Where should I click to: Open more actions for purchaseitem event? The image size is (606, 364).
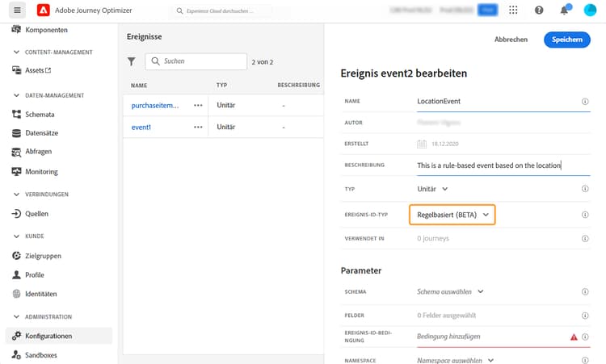pos(198,105)
